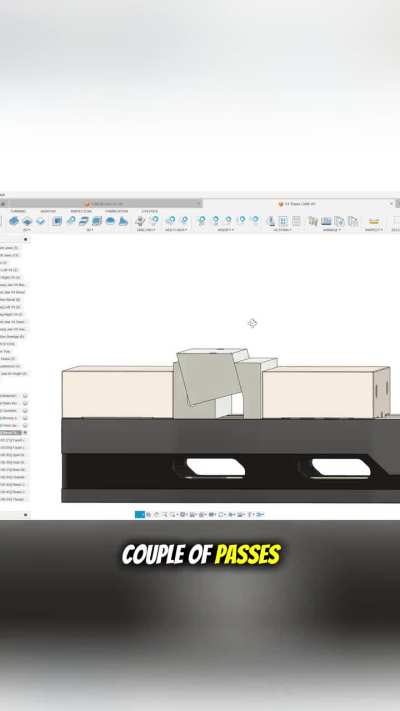Click the orbit icon in bottom navigation bar
This screenshot has width=400, height=711.
click(x=157, y=515)
